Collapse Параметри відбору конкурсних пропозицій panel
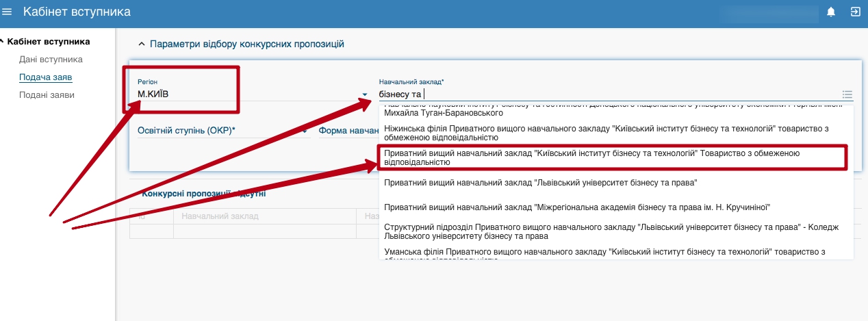Viewport: 868px width, 321px height. 142,44
